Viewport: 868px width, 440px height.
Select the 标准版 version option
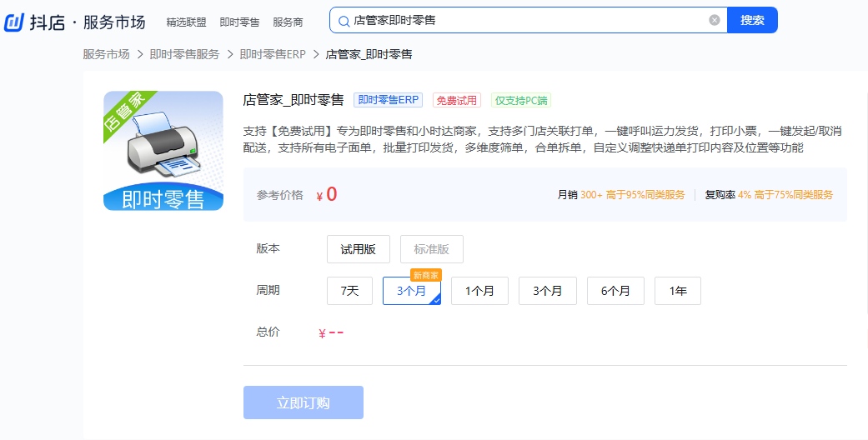[x=431, y=249]
